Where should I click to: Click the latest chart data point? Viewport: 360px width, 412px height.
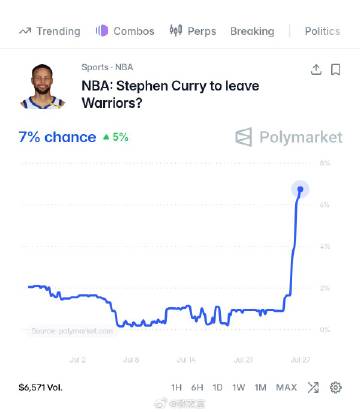(x=300, y=189)
